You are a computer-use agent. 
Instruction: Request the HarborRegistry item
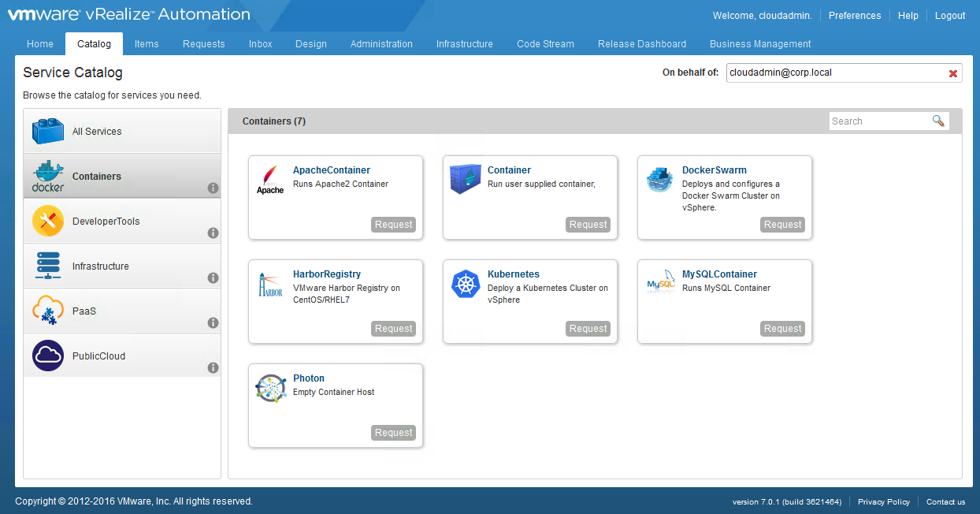pos(394,329)
